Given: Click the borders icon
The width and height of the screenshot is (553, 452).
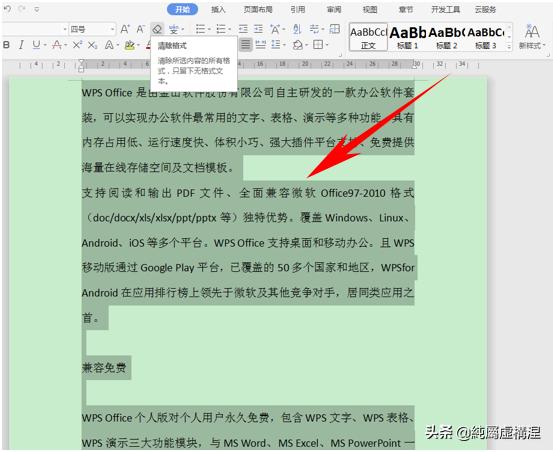Looking at the screenshot, I should point(318,44).
